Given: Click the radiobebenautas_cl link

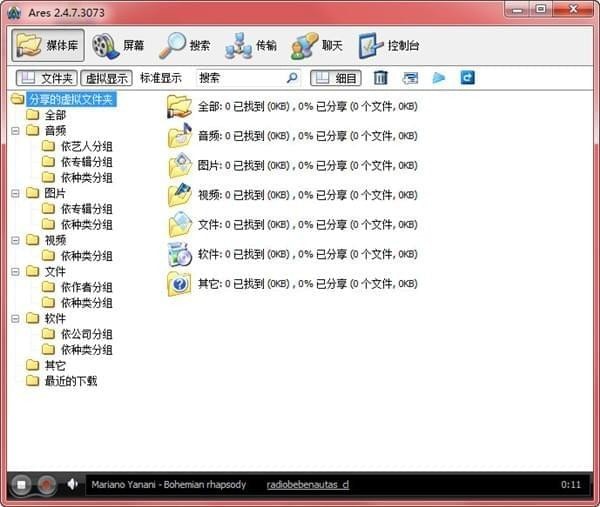Looking at the screenshot, I should (307, 485).
